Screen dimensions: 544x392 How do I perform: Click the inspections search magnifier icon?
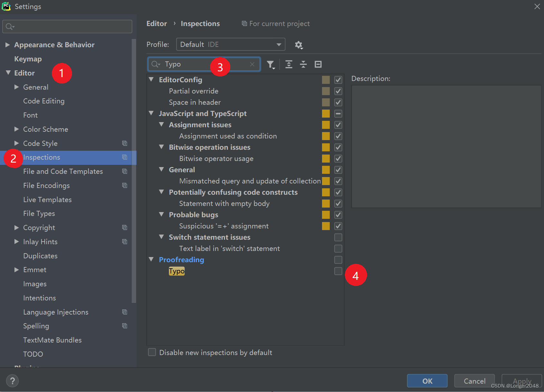156,64
